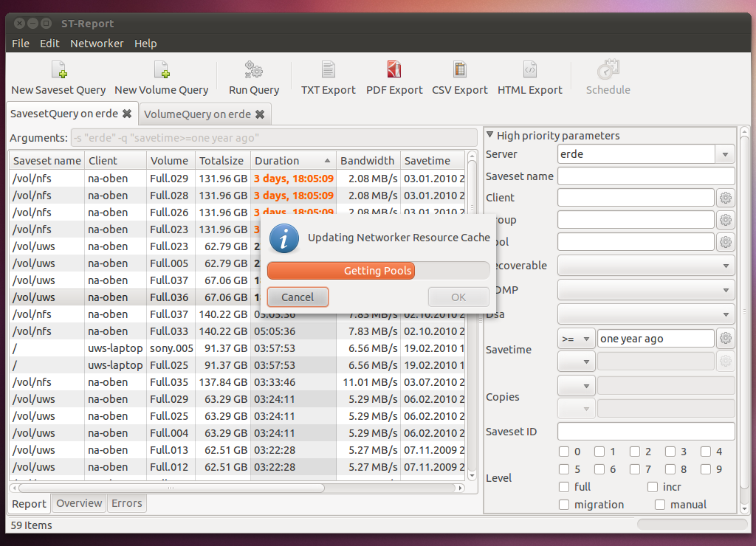Open the Savetime >= operator dropdown

click(576, 339)
